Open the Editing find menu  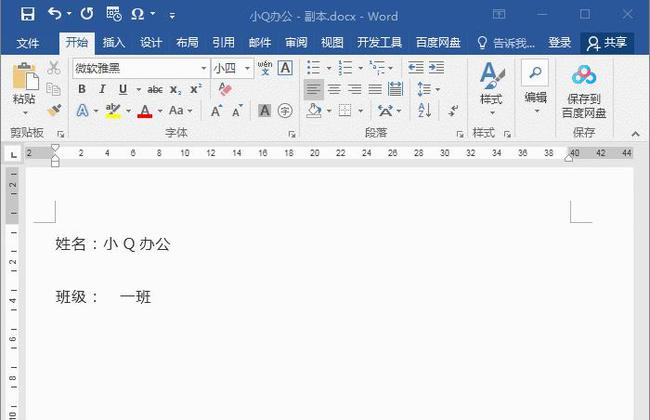coord(535,86)
